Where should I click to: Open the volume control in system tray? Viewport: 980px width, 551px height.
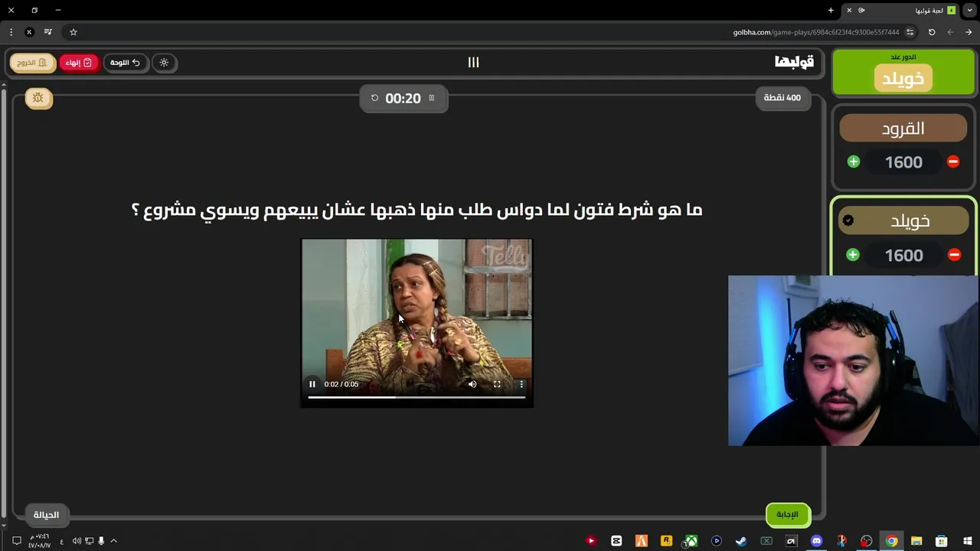(77, 541)
